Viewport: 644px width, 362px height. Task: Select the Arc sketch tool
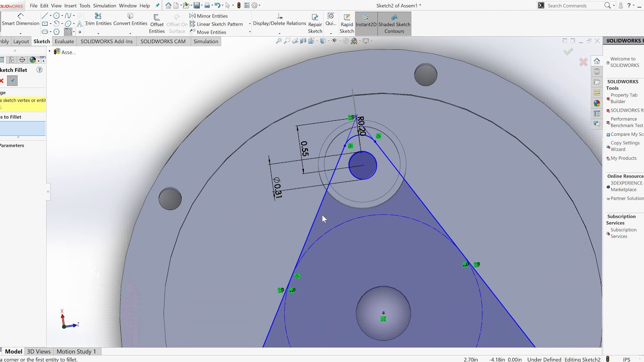56,24
